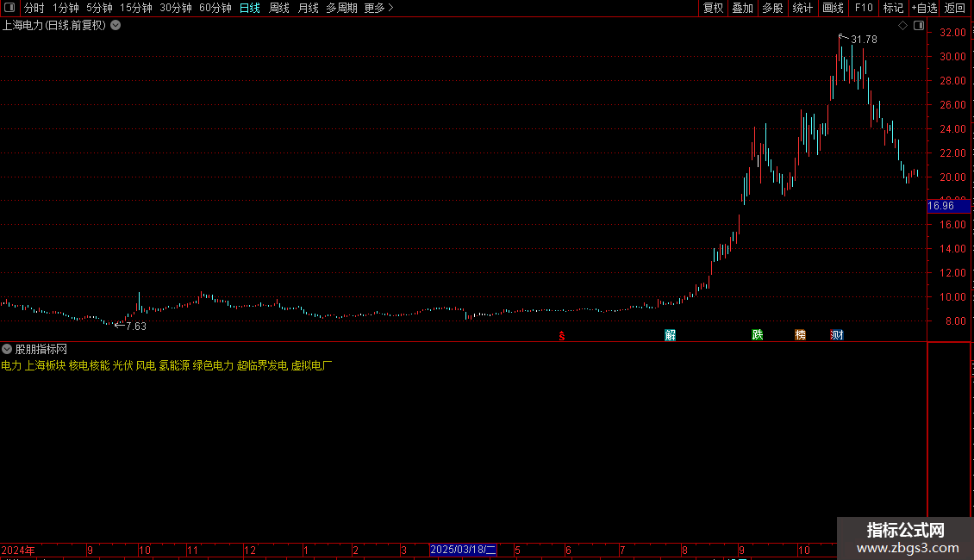Switch to 分时 intraday view
The width and height of the screenshot is (974, 560).
[34, 8]
